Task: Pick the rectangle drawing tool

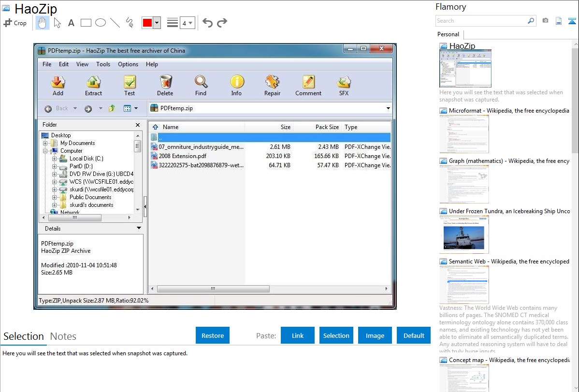Action: click(x=86, y=23)
